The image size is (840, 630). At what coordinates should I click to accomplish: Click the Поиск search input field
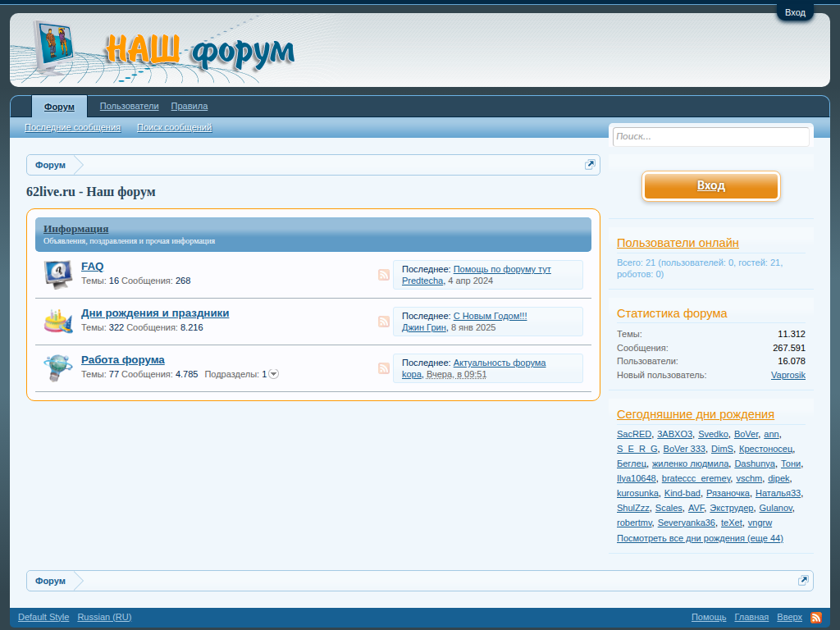(x=710, y=137)
